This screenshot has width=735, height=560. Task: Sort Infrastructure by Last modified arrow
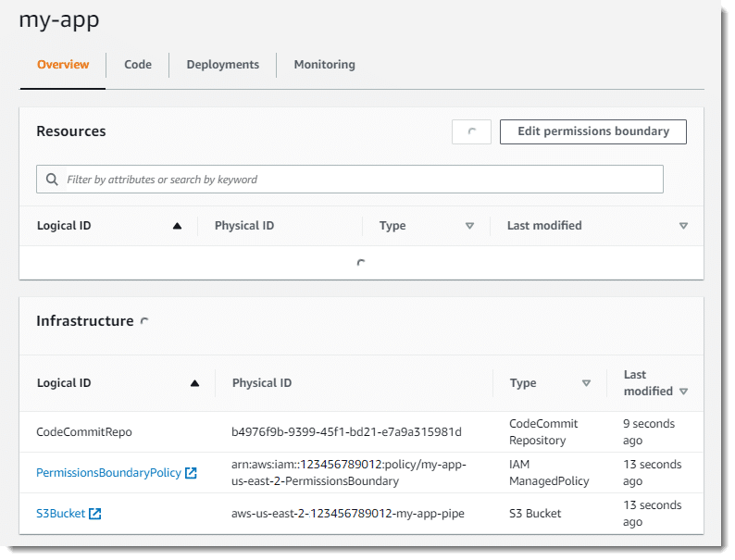coord(683,392)
